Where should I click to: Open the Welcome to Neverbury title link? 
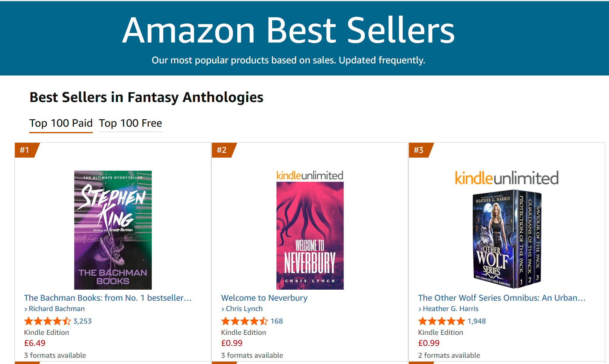[264, 298]
